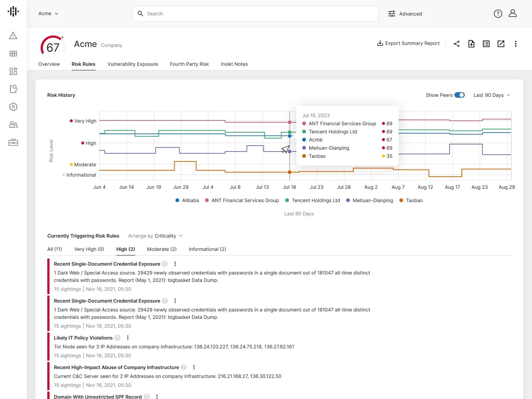Viewport: 532px width, 399px height.
Task: Click the open in new window icon
Action: pos(501,44)
